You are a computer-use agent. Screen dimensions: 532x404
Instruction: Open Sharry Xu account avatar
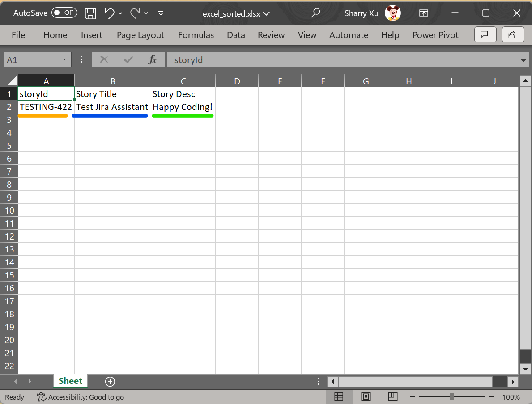click(392, 13)
